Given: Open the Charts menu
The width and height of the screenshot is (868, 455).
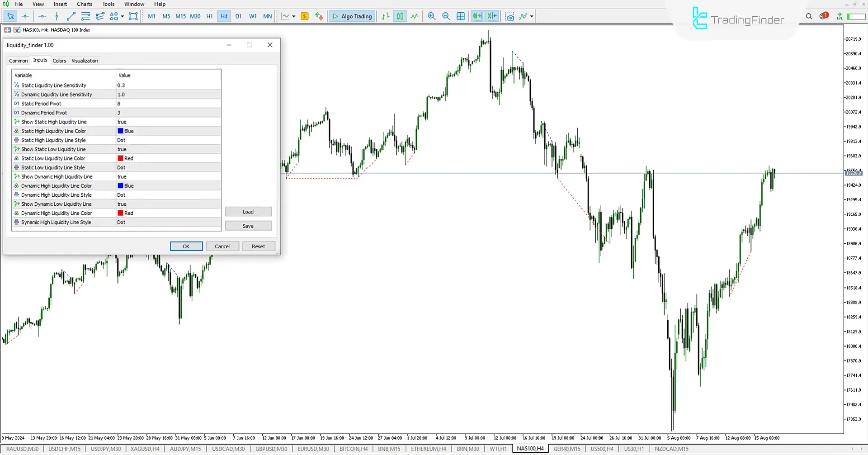Looking at the screenshot, I should click(x=84, y=4).
